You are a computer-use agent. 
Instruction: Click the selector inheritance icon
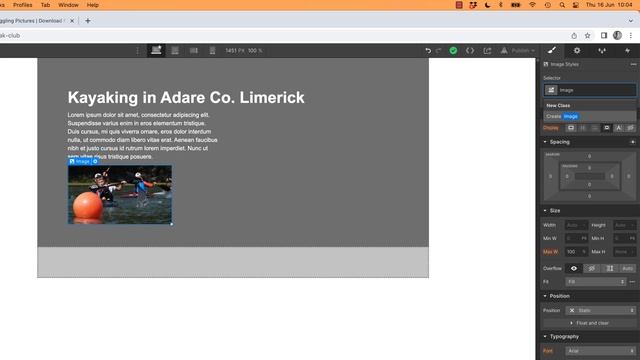click(x=551, y=90)
